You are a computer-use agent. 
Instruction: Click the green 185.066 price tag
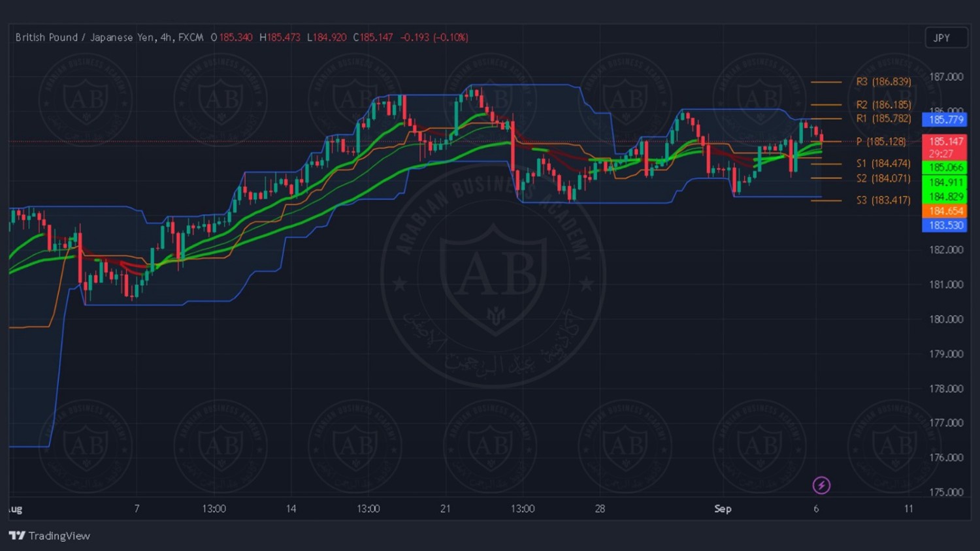coord(945,168)
